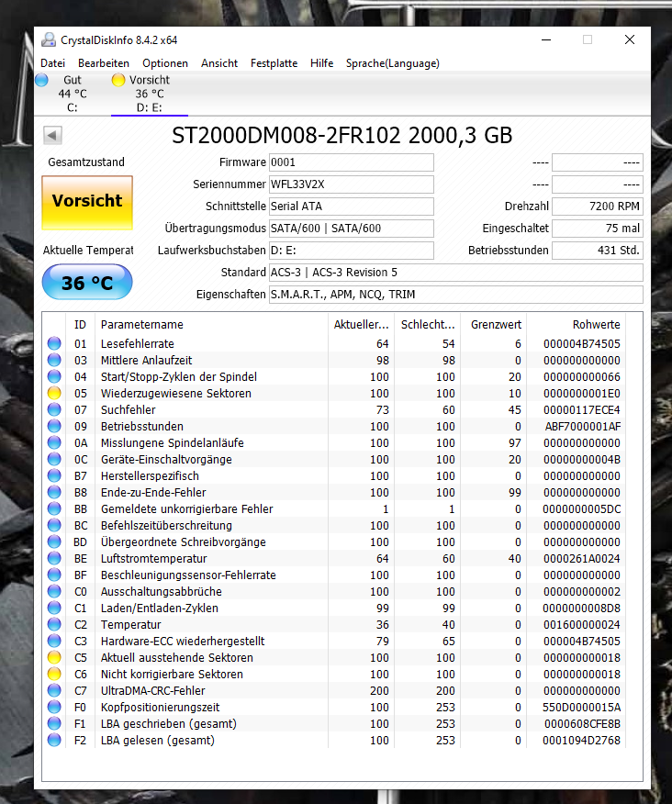672x804 pixels.
Task: Click the blue status icon for LBA geschrieben (gesamt)
Action: [54, 723]
